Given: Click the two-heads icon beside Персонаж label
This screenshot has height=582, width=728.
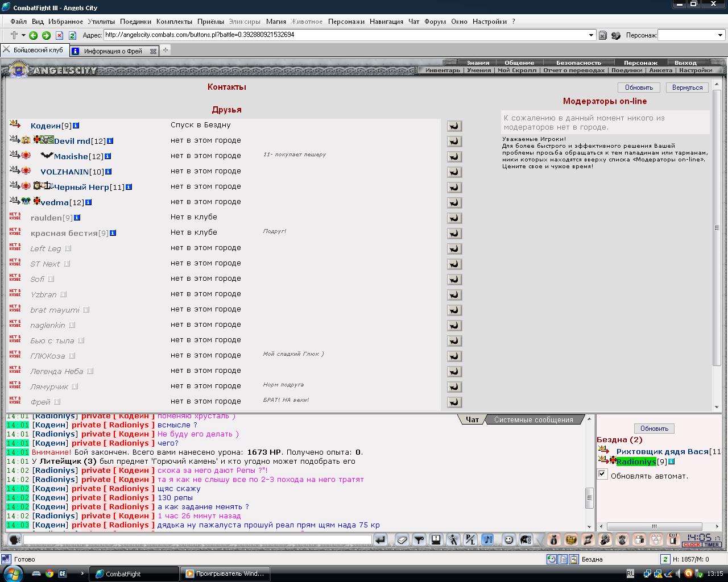Looking at the screenshot, I should (616, 35).
